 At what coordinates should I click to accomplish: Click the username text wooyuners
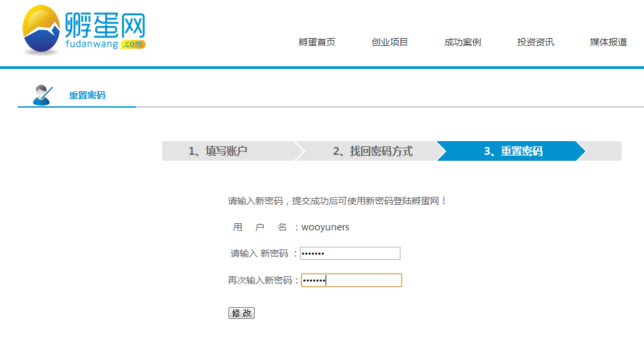pos(326,227)
